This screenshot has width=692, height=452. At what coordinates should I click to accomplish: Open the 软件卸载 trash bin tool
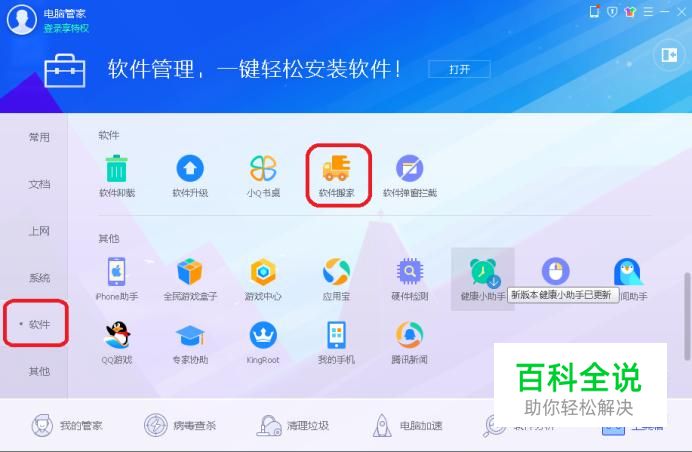[117, 175]
